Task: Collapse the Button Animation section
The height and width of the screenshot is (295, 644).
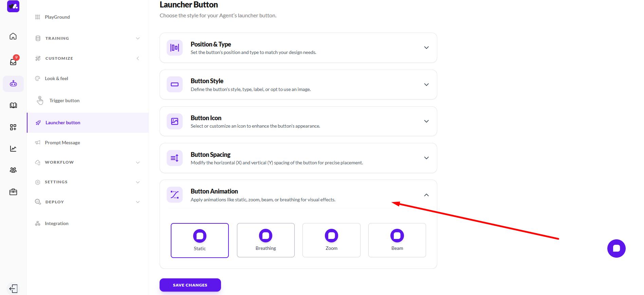Action: (426, 195)
